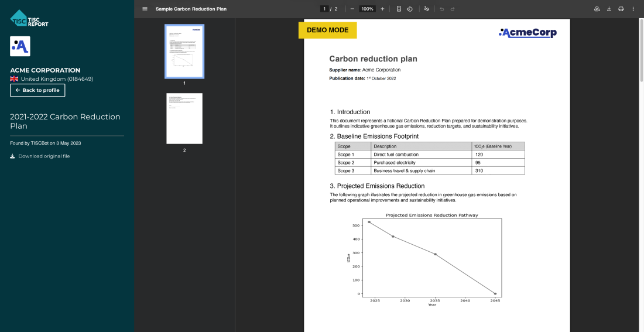Screen dimensions: 644x332
Task: Download the PDF from the toolbar
Action: pos(609,9)
